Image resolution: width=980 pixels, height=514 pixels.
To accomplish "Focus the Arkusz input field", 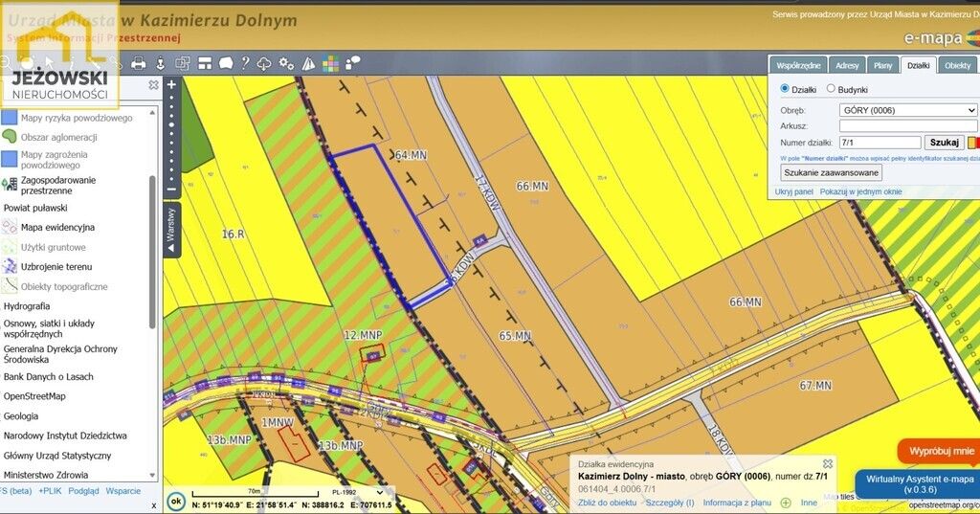I will [x=908, y=125].
